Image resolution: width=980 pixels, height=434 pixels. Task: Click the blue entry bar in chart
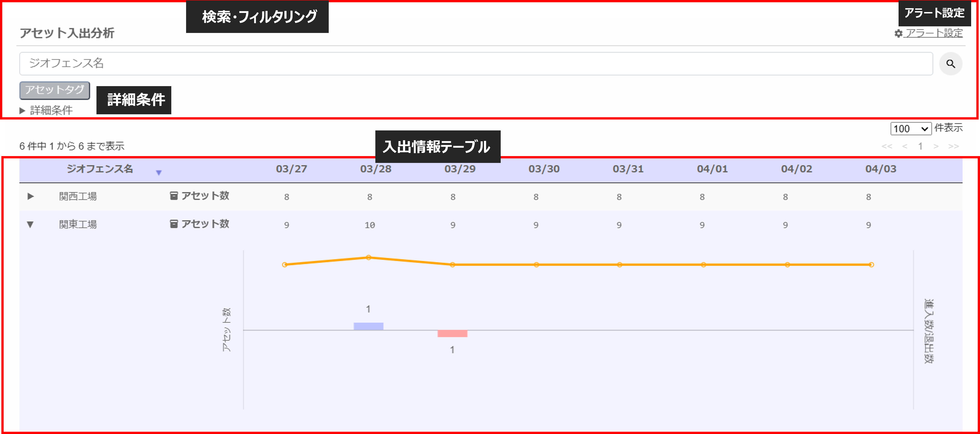coord(368,326)
